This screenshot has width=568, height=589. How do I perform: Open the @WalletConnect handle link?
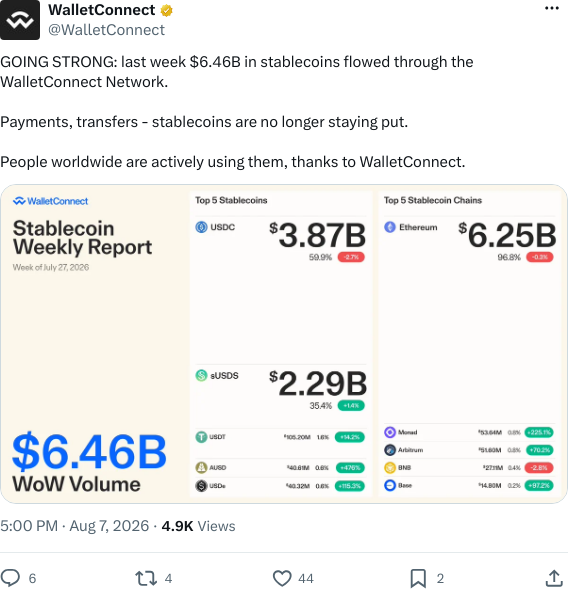106,30
